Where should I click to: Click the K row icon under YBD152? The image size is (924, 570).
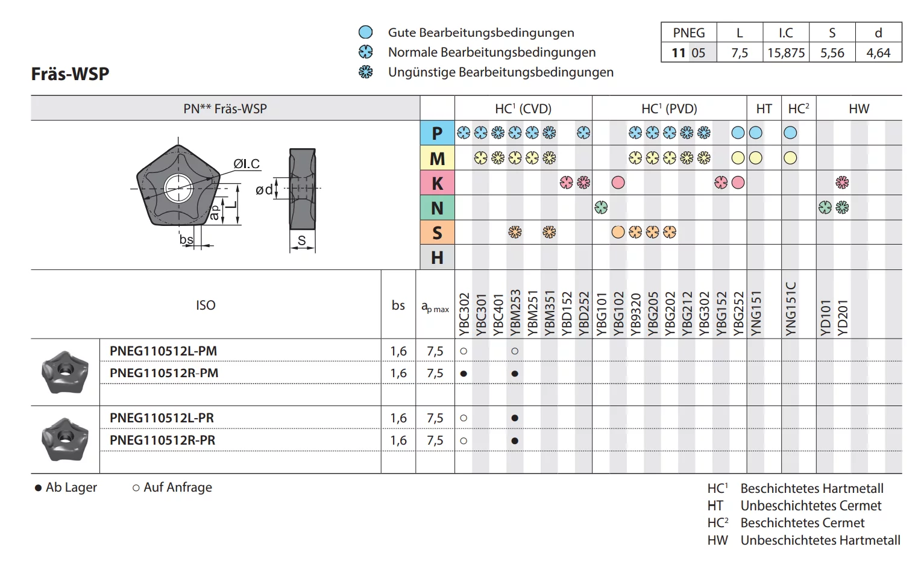pyautogui.click(x=567, y=183)
